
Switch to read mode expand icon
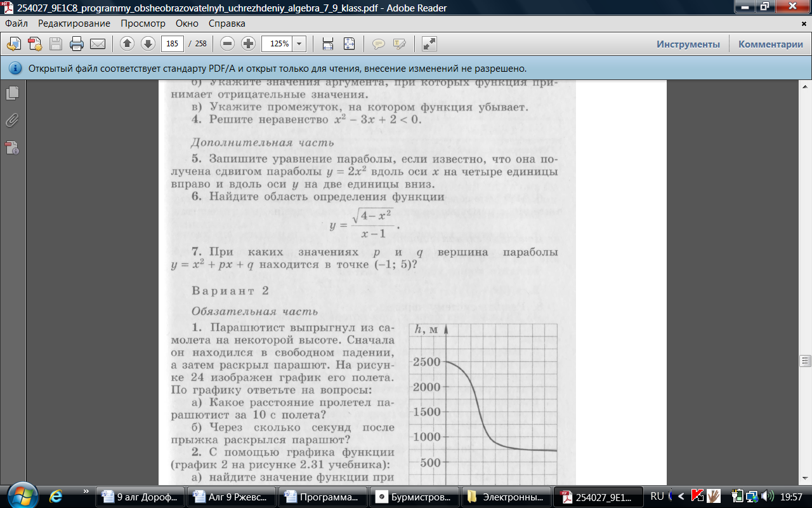tap(429, 44)
